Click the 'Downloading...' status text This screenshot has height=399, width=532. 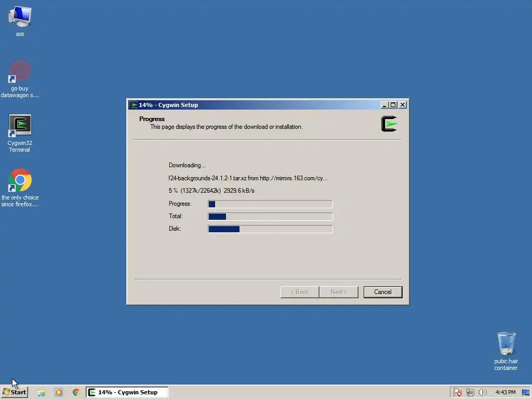(187, 165)
